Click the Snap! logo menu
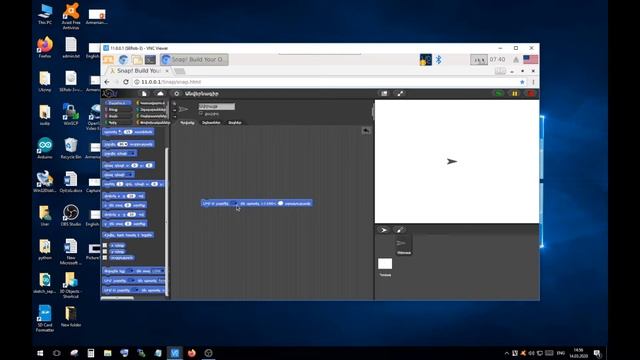 pos(109,93)
